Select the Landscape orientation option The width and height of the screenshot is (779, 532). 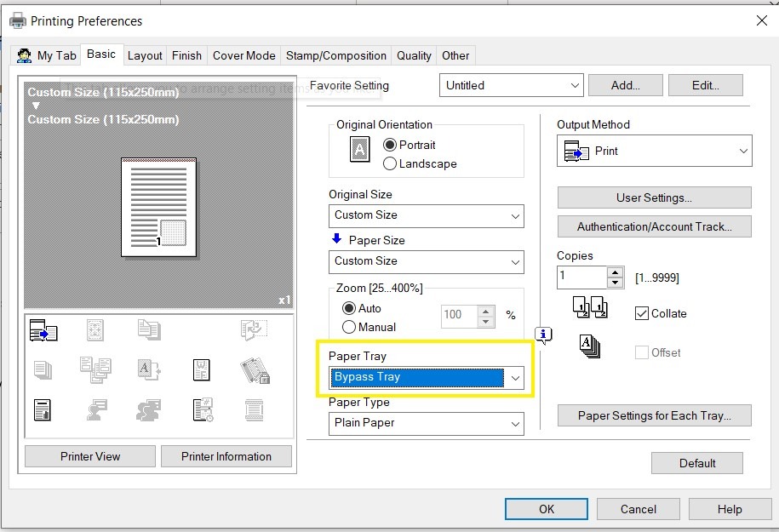point(390,163)
